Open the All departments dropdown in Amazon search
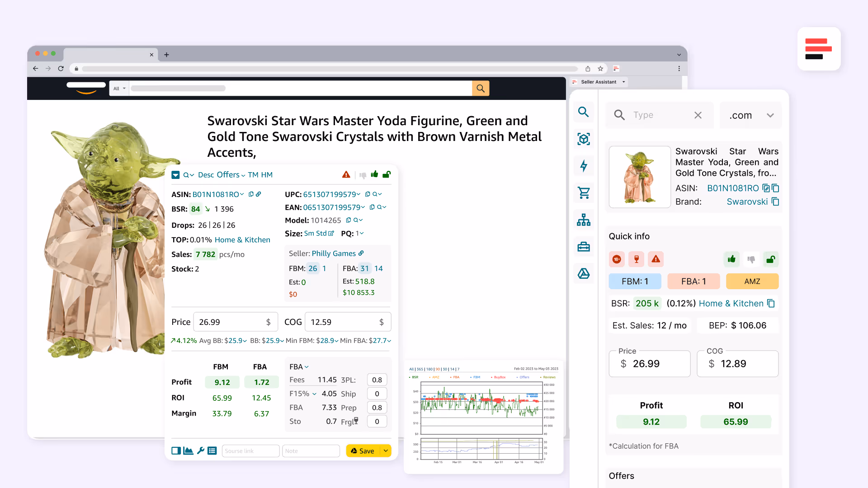This screenshot has width=868, height=488. pyautogui.click(x=119, y=89)
